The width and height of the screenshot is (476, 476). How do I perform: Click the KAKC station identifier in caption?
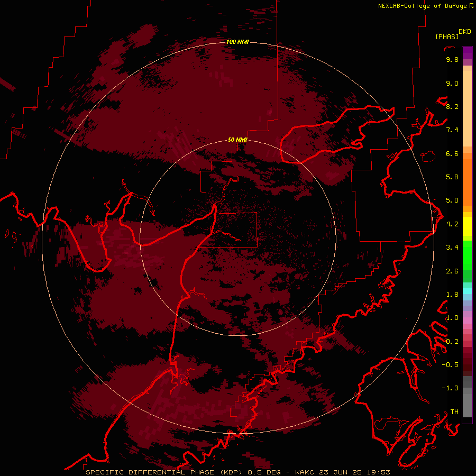(305, 472)
